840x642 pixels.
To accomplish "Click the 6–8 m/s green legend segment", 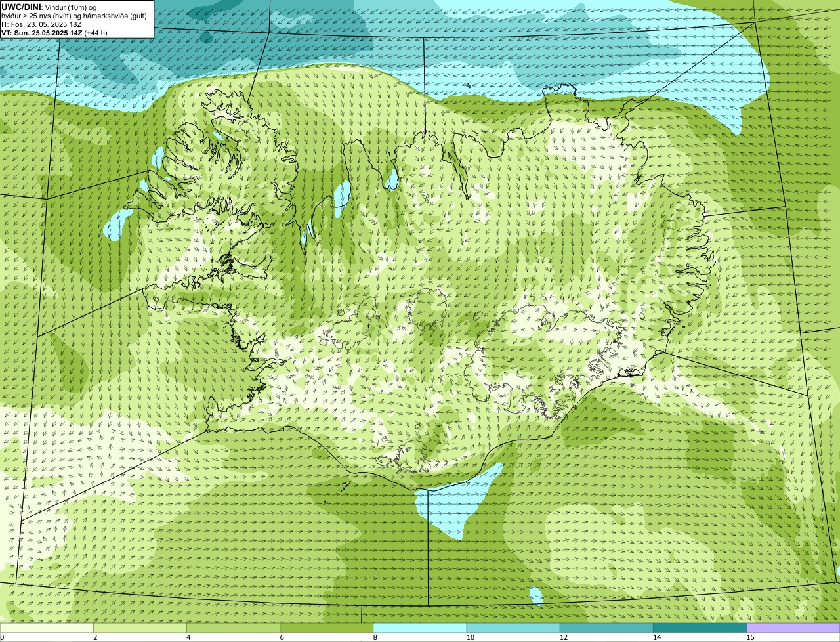I will click(327, 628).
